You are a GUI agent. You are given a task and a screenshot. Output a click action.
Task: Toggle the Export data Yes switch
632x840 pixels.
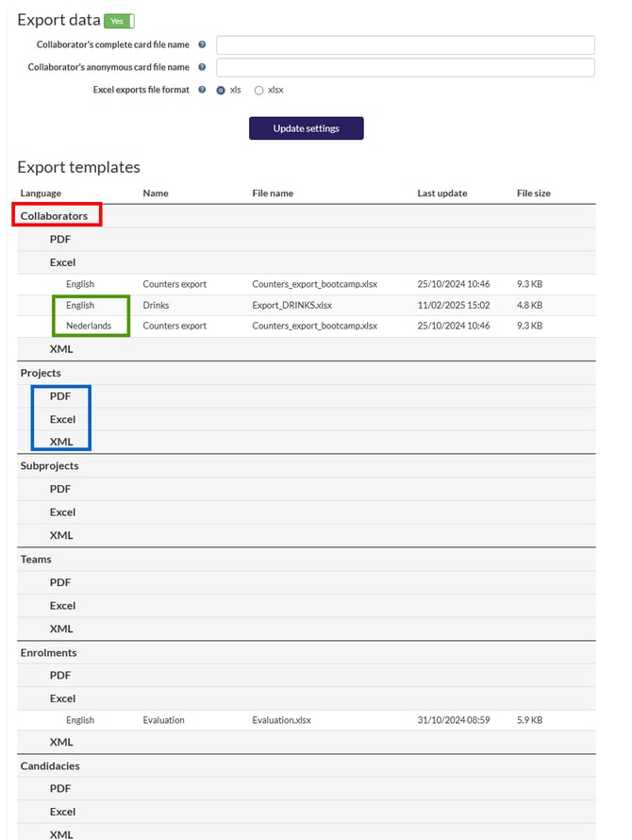click(119, 21)
